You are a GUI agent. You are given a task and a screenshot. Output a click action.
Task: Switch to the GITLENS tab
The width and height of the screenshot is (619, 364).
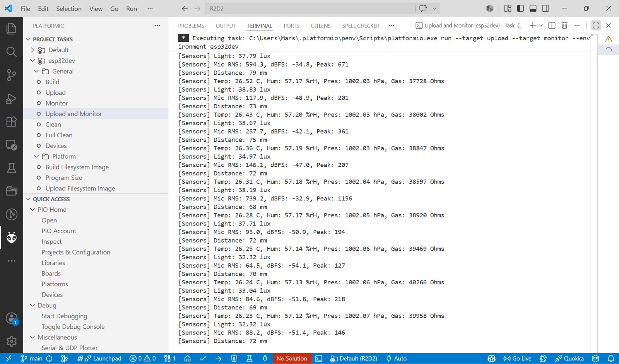(x=321, y=26)
